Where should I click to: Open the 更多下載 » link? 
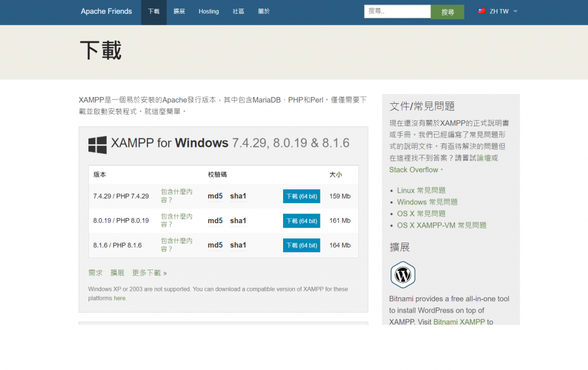pos(149,273)
